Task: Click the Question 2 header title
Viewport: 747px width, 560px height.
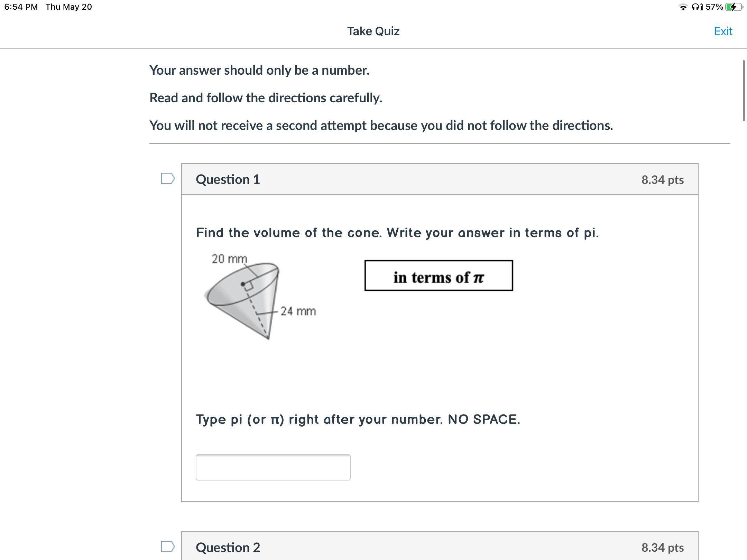Action: point(228,547)
